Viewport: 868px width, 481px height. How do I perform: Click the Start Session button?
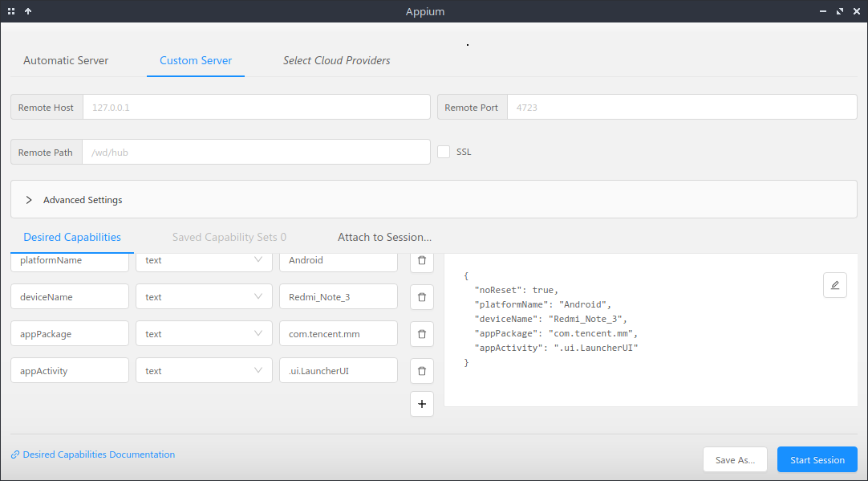click(817, 460)
